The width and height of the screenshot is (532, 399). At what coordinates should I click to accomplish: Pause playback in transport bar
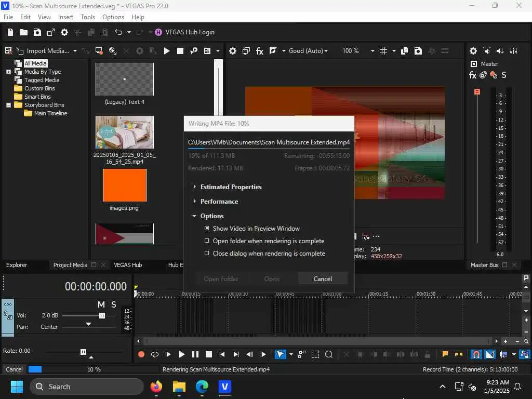click(x=195, y=354)
